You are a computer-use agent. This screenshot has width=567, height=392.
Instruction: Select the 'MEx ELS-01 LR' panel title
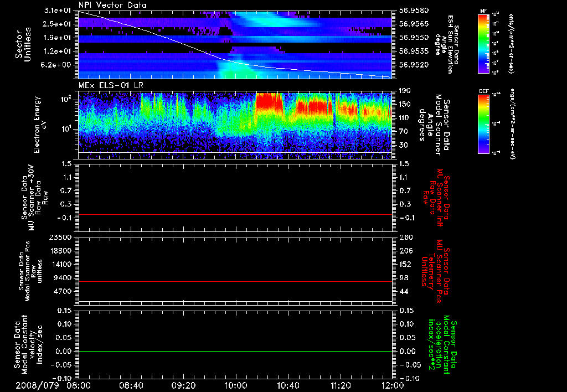coord(111,86)
